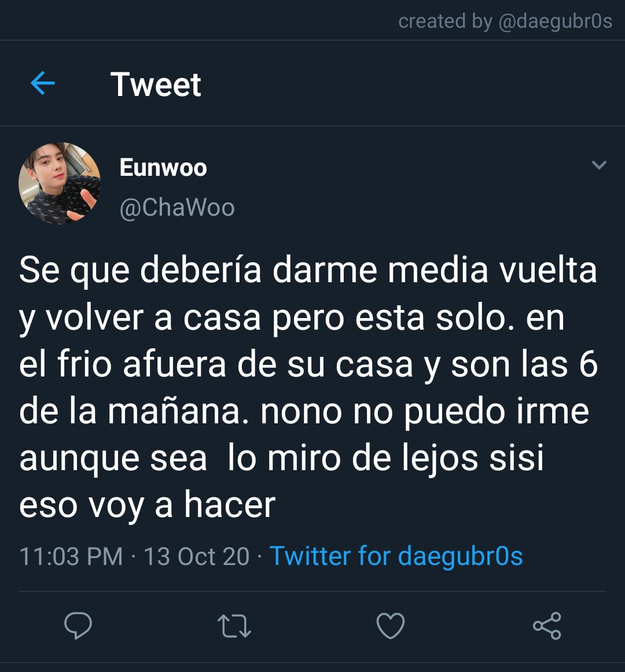Click 'created by @daegubr0s' watermark text
Viewport: 625px width, 672px height.
[x=505, y=21]
